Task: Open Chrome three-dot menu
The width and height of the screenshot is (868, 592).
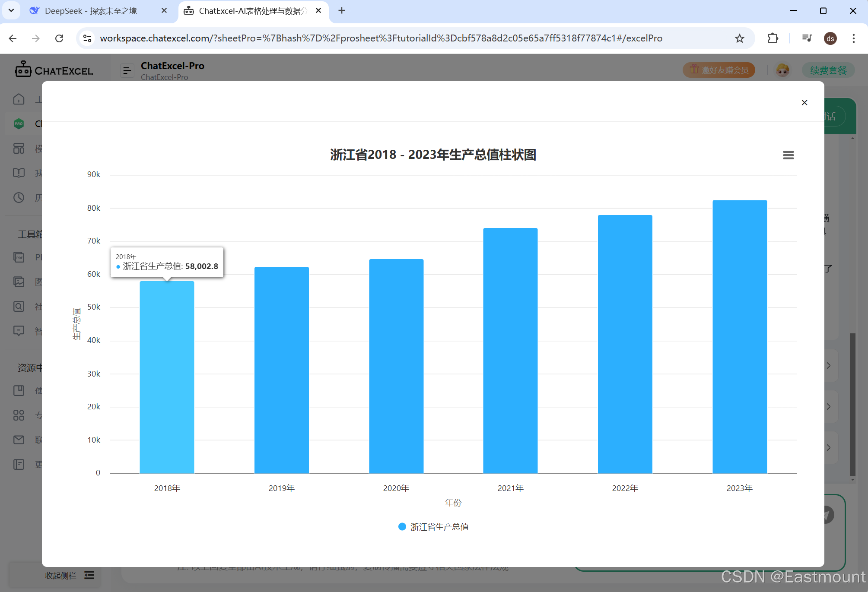Action: [853, 38]
